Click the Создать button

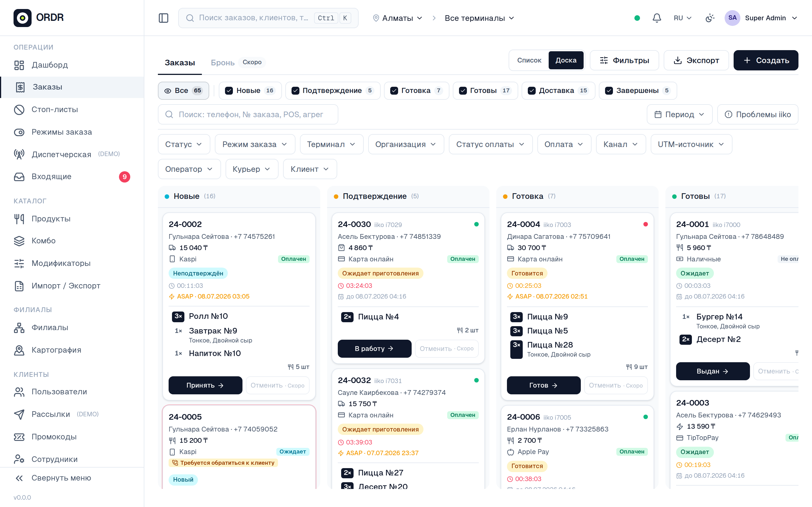766,60
